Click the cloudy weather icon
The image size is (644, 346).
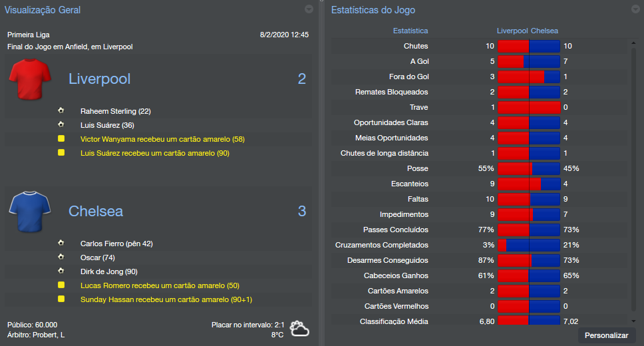(299, 329)
